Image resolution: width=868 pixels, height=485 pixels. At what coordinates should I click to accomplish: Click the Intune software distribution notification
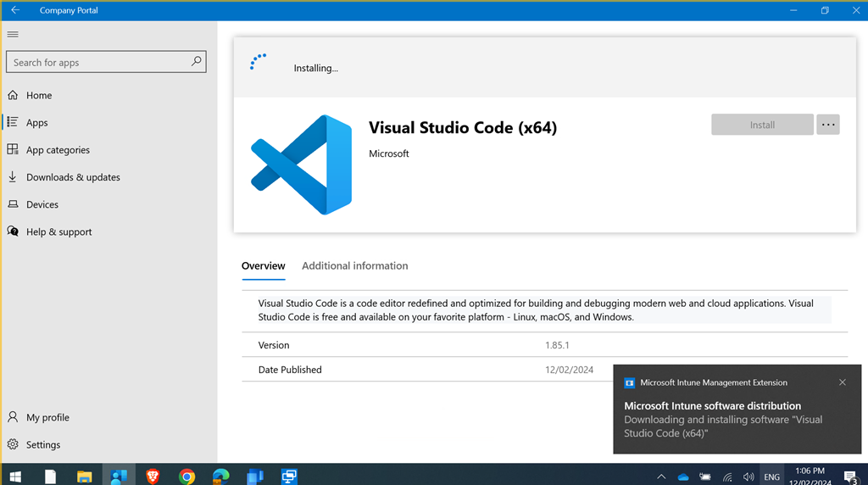723,419
